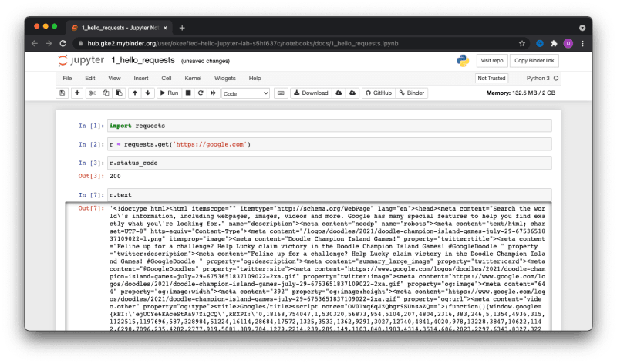
Task: Click into the r.text cell
Action: (x=329, y=195)
